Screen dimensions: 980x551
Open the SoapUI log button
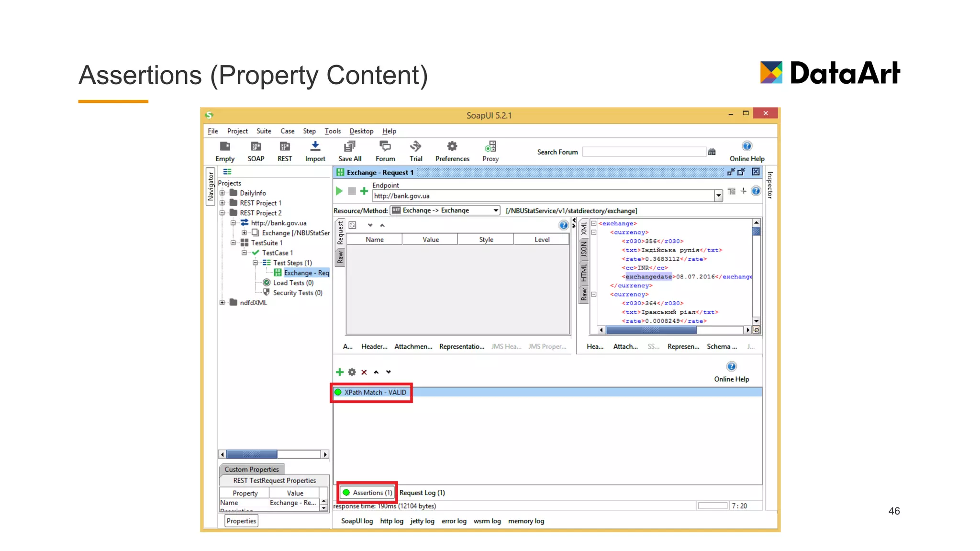(356, 521)
